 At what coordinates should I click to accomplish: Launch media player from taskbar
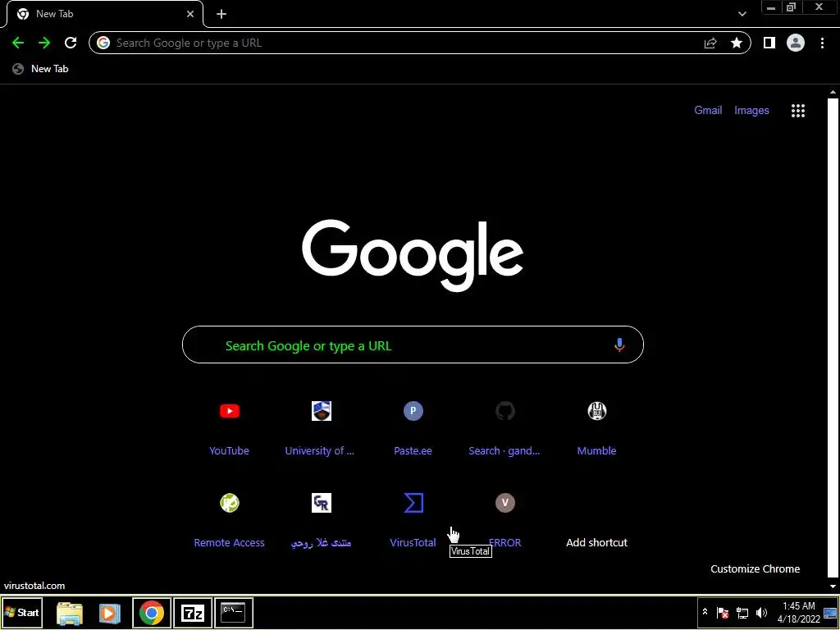[x=110, y=613]
